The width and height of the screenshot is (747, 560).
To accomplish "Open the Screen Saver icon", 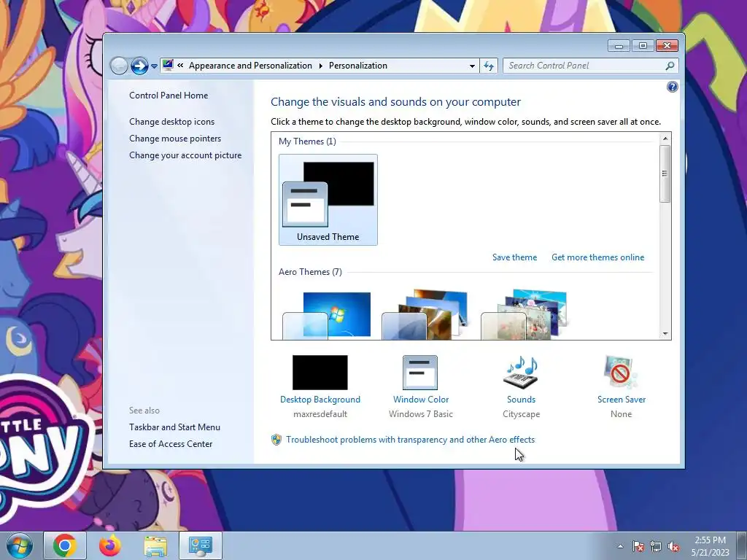I will click(x=621, y=373).
